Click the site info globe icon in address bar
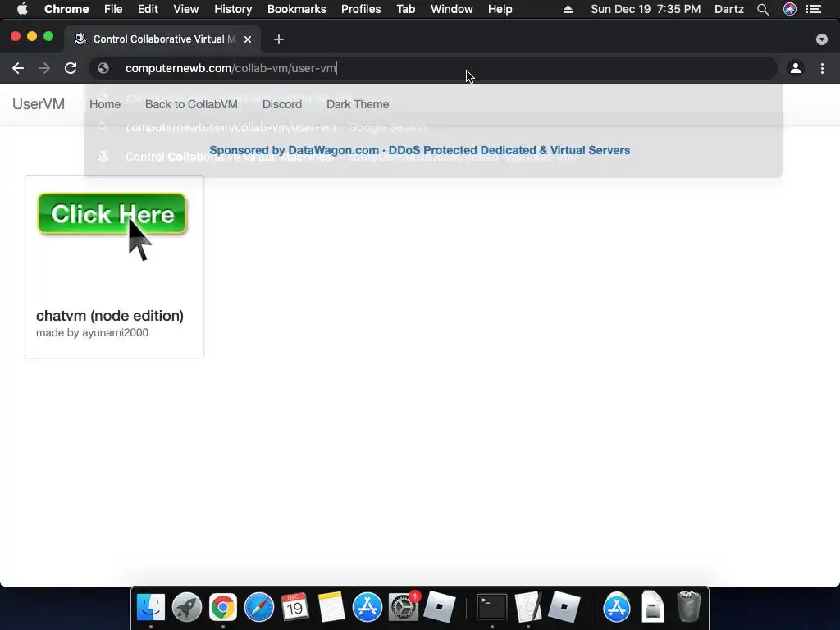 point(103,68)
